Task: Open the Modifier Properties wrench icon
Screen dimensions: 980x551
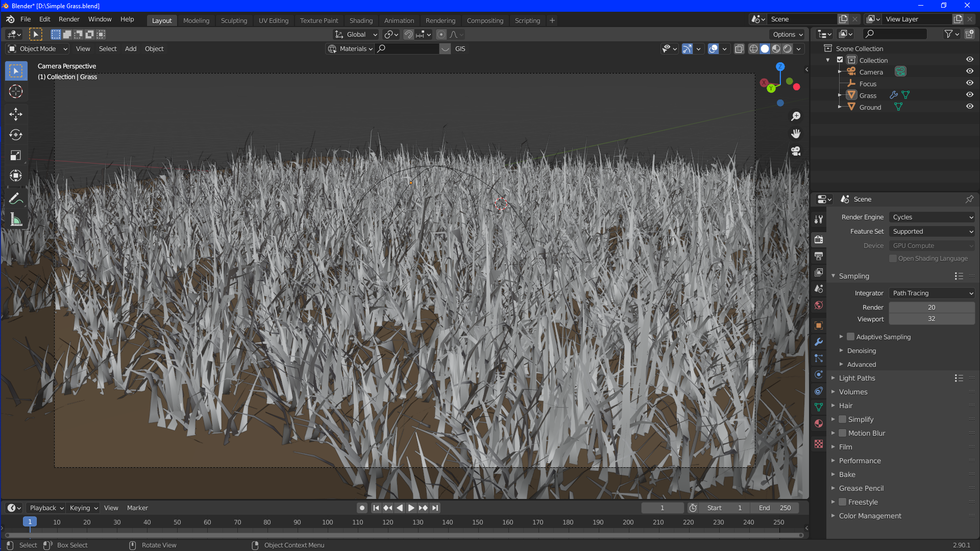Action: 819,342
